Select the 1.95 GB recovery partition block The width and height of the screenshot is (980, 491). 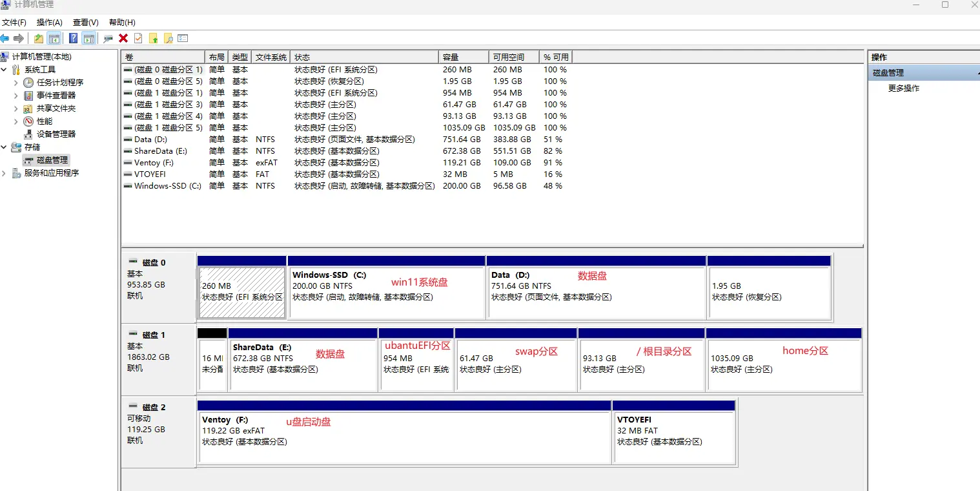point(769,287)
